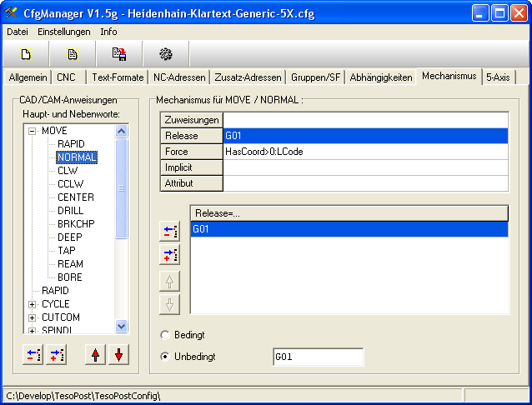
Task: Click the remove entry icon beside Release list
Action: click(x=170, y=231)
